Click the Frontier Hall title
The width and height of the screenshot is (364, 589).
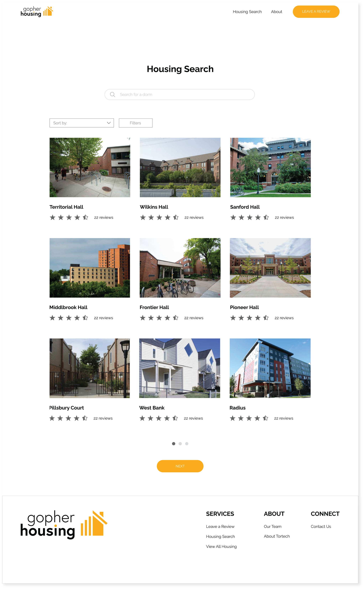coord(154,307)
